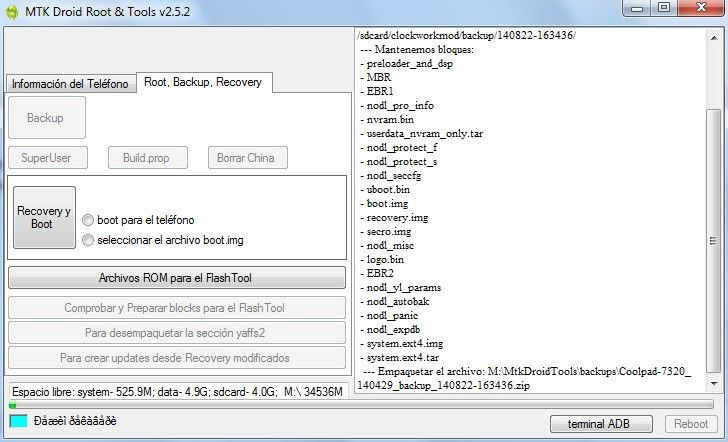This screenshot has height=442, width=728.
Task: Click the log scrollbar up arrow
Action: pos(713,38)
